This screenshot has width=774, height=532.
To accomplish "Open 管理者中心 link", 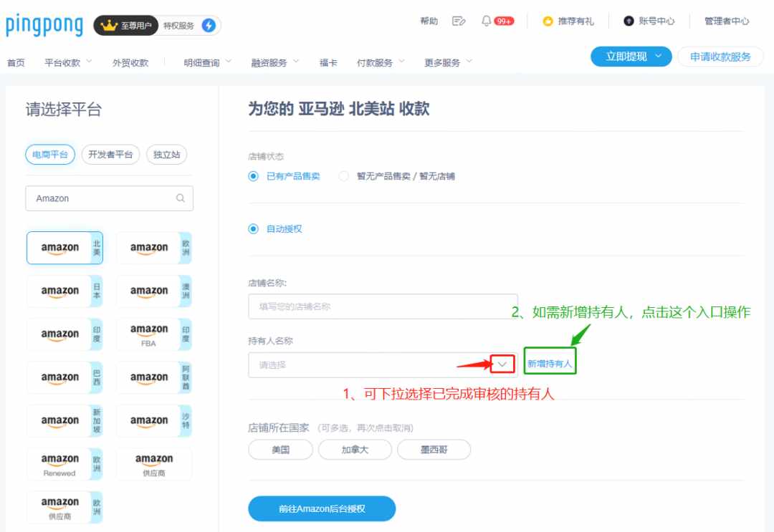I will [727, 21].
